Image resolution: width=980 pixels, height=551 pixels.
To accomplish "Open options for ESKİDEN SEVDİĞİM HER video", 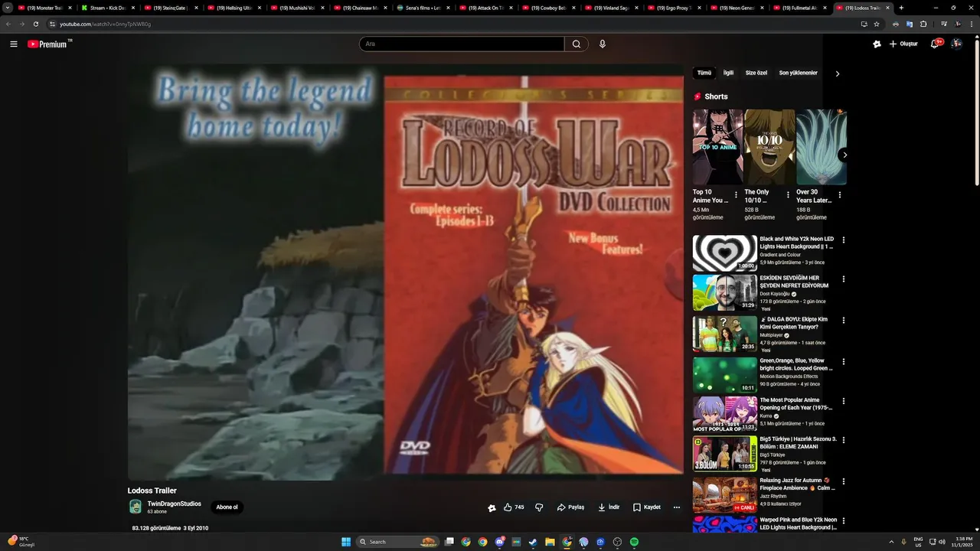I will click(844, 279).
